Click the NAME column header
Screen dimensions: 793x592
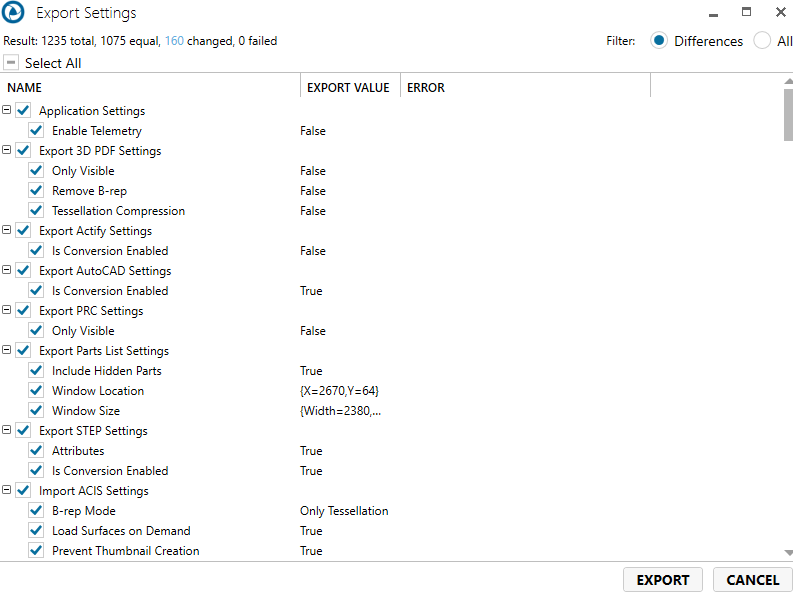click(x=150, y=88)
